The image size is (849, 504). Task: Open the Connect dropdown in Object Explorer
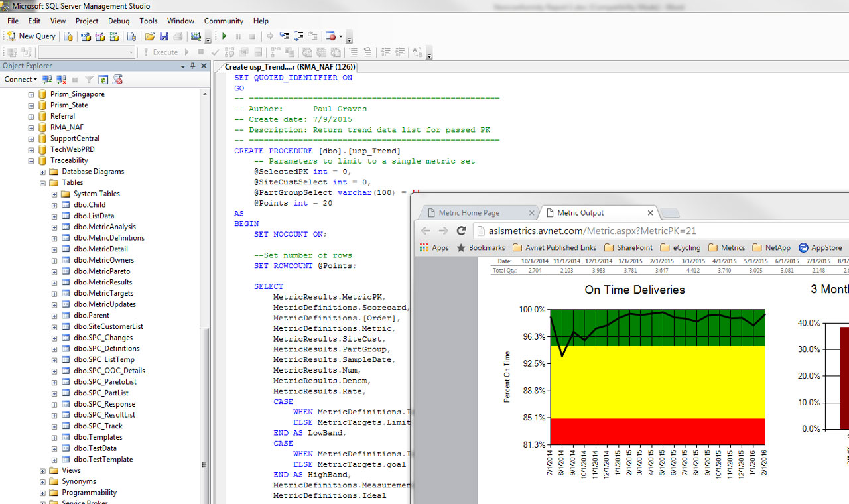tap(21, 80)
